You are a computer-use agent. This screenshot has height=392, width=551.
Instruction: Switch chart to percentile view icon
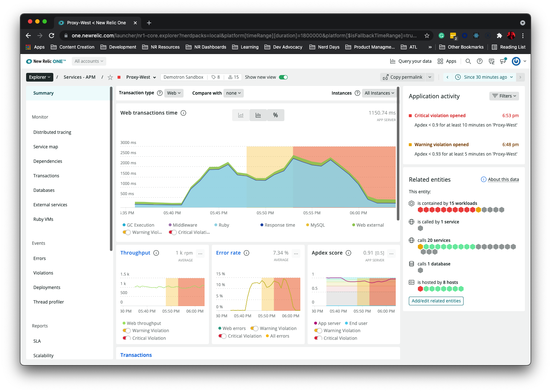276,115
